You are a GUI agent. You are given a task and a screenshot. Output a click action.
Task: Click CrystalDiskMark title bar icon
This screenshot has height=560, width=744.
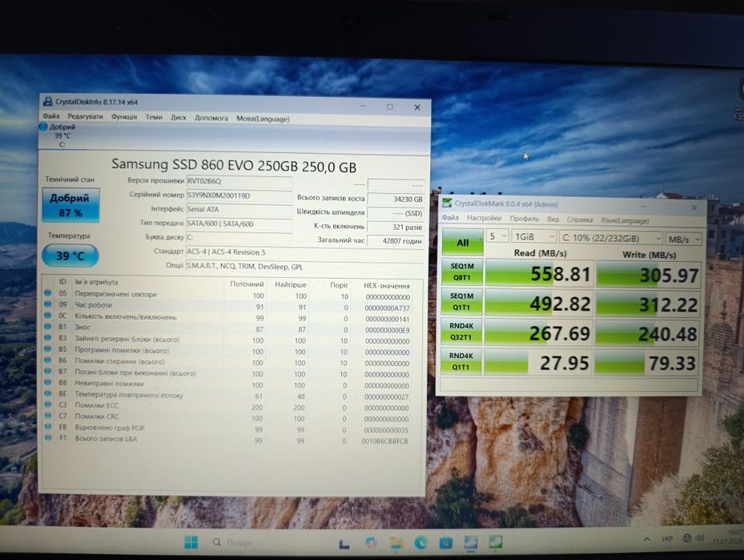pyautogui.click(x=447, y=203)
